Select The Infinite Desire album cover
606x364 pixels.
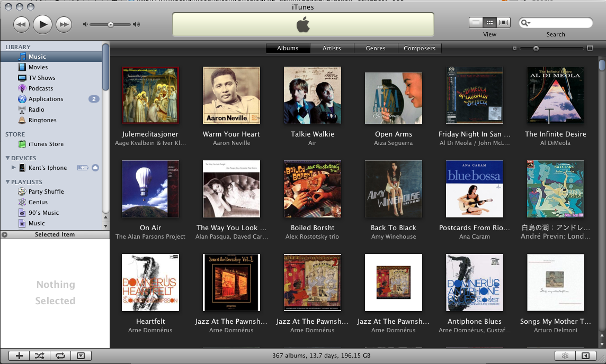coord(555,95)
